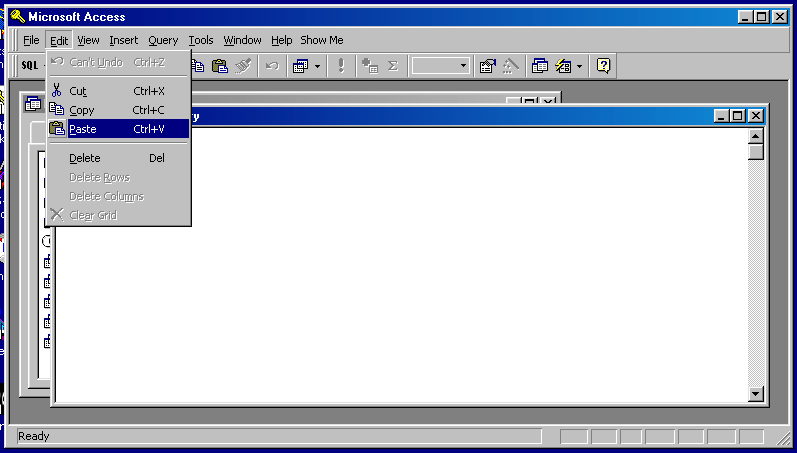This screenshot has width=797, height=453.
Task: Open the Tools menu
Action: click(201, 40)
